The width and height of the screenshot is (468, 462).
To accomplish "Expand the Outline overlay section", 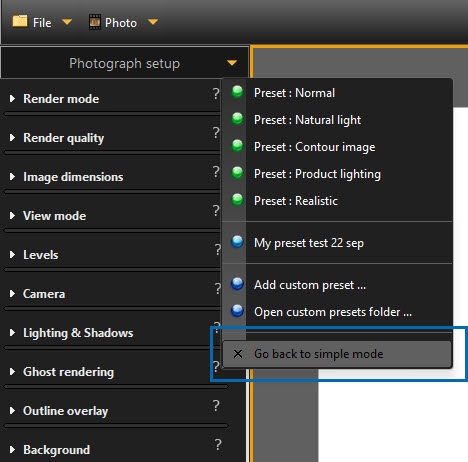I will coord(12,411).
